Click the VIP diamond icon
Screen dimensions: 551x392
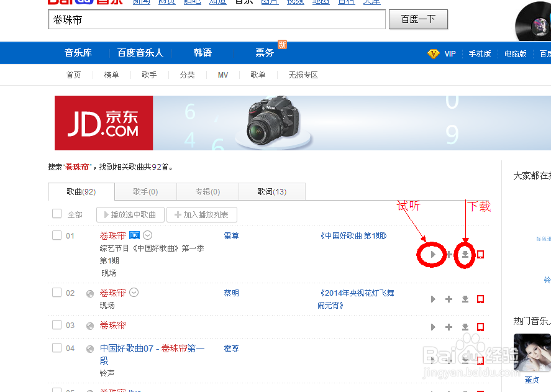(x=433, y=54)
